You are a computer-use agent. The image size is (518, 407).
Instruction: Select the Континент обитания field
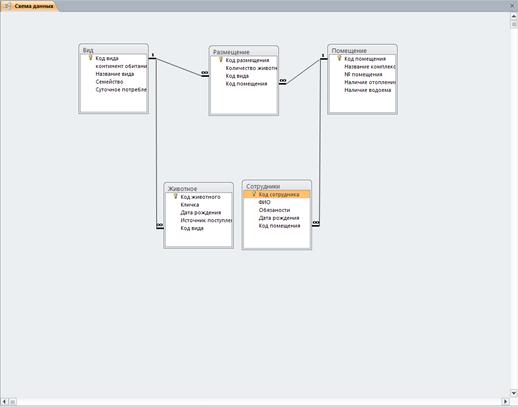point(114,66)
